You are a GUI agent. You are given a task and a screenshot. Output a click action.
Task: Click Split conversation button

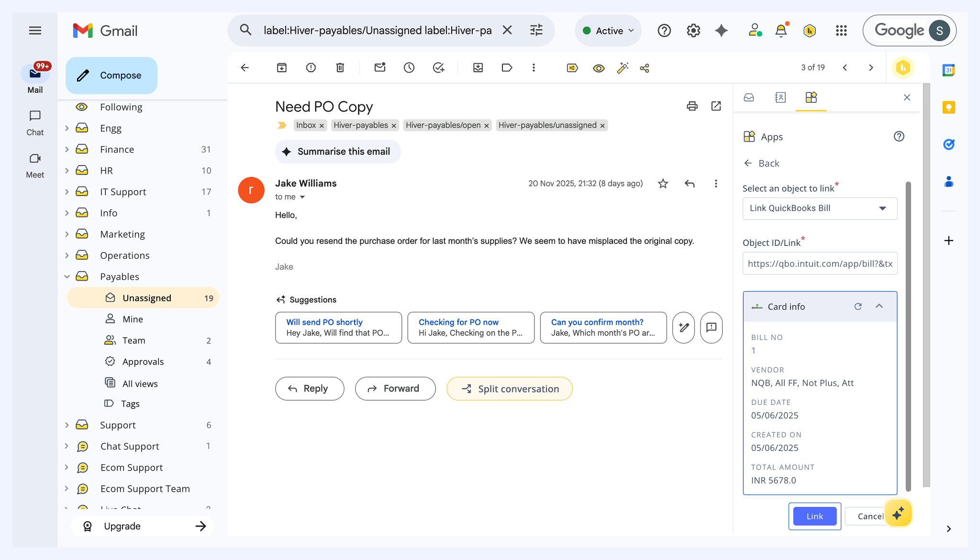[x=510, y=389]
